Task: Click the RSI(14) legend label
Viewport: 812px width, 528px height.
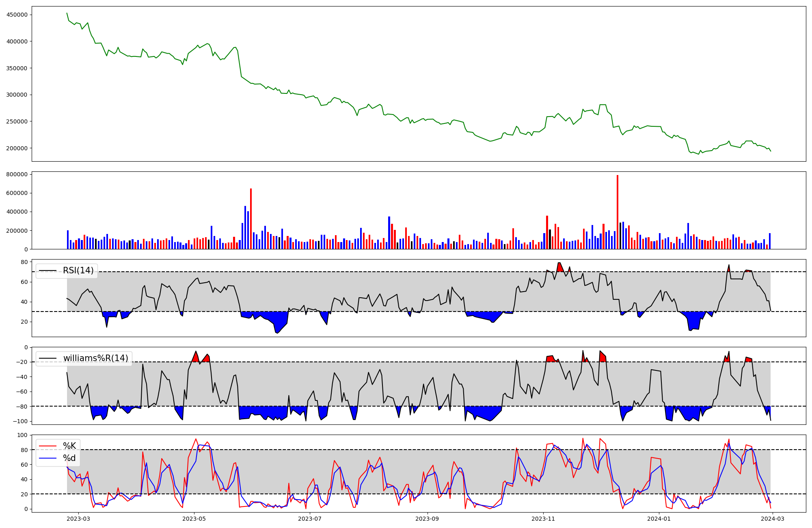Action: [78, 270]
